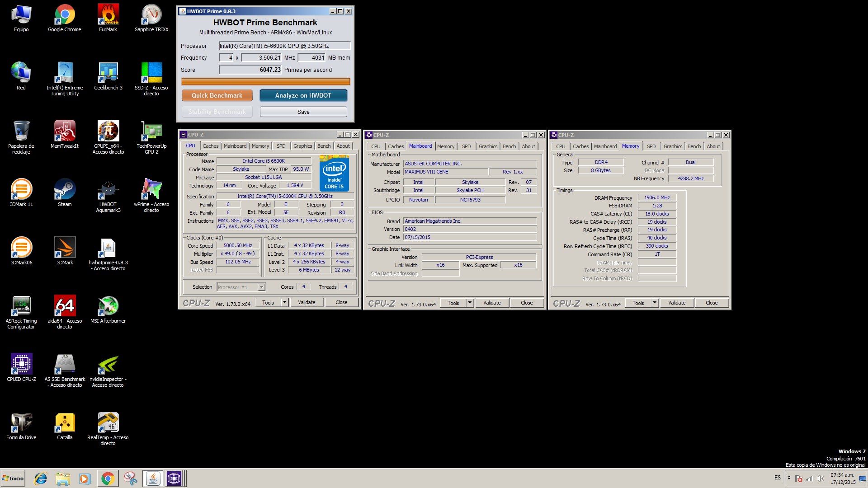Select 3DMark 11 desktop icon
This screenshot has width=868, height=488.
tap(21, 193)
